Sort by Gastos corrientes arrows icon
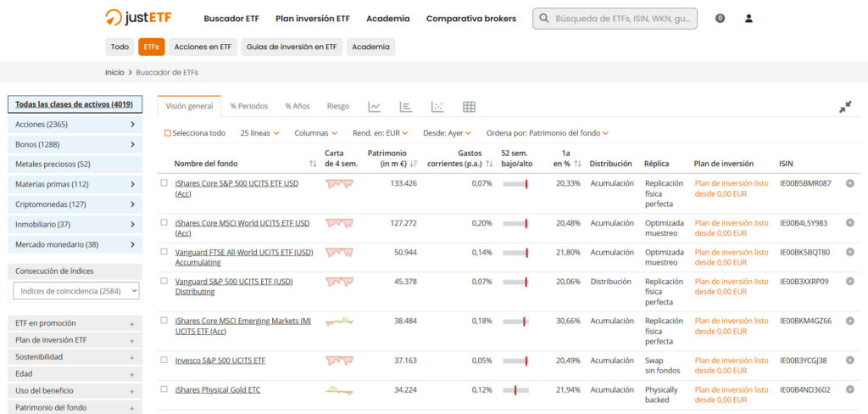Screen dimensions: 868x414 [x=489, y=164]
